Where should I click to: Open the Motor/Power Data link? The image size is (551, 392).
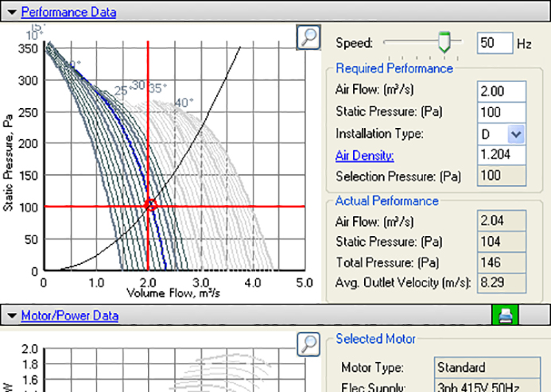point(70,316)
